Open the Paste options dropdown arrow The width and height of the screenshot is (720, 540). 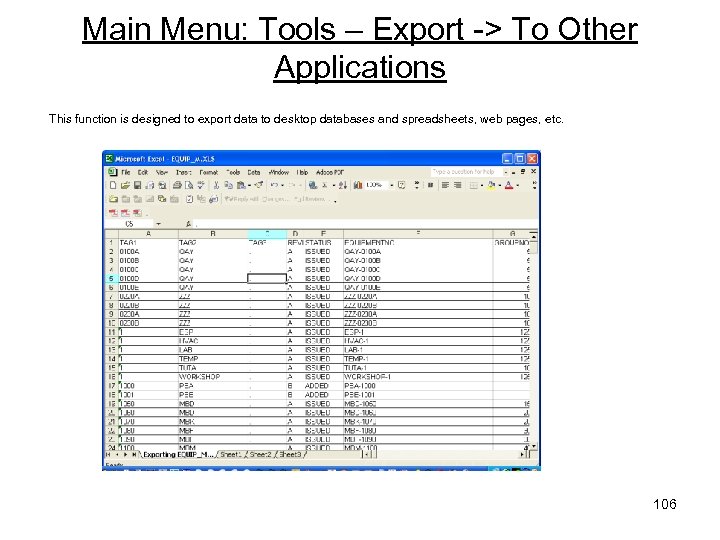point(249,185)
